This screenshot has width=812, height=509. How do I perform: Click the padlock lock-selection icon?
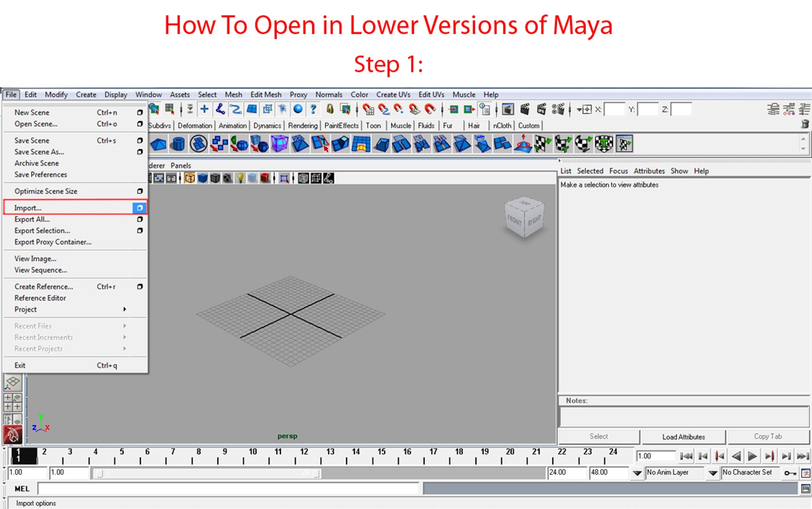tap(330, 109)
